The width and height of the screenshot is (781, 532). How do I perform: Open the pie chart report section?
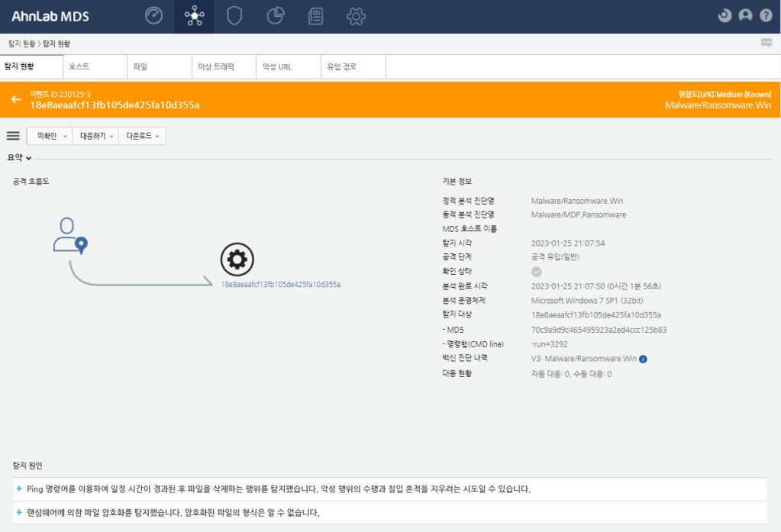click(275, 15)
